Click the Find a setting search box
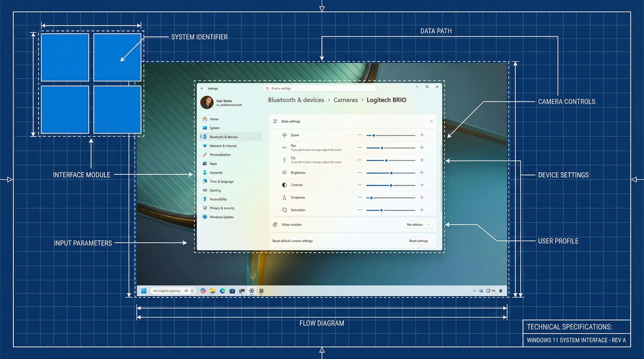This screenshot has height=359, width=644. pyautogui.click(x=319, y=88)
